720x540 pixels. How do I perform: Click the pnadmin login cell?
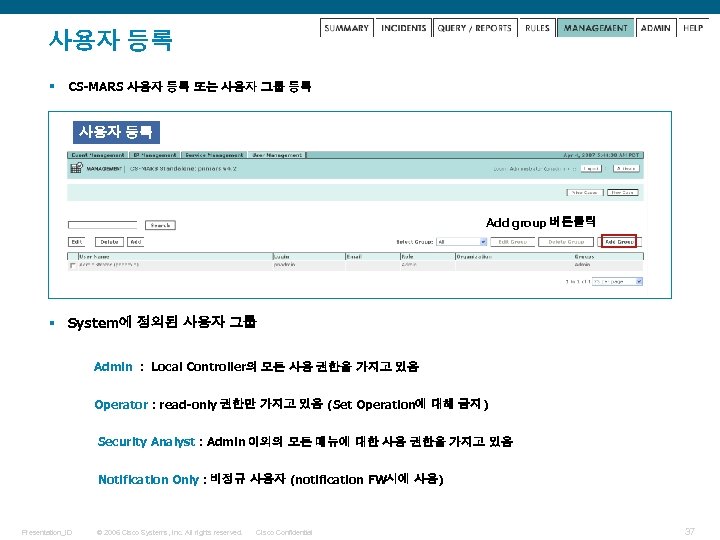pos(284,265)
